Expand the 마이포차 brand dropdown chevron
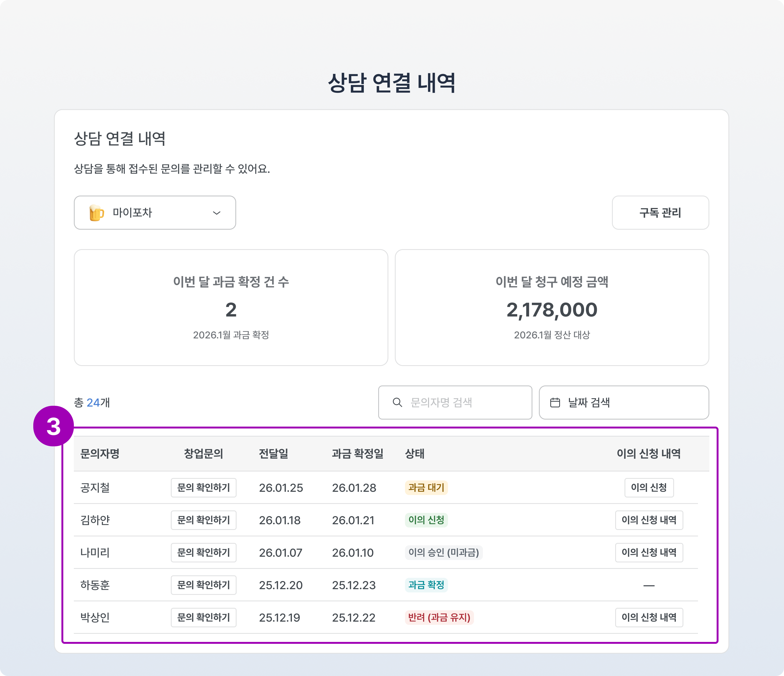784x676 pixels. click(216, 213)
